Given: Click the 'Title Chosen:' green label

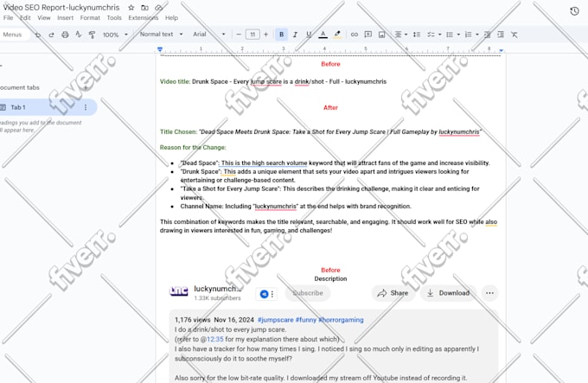Looking at the screenshot, I should [x=178, y=132].
